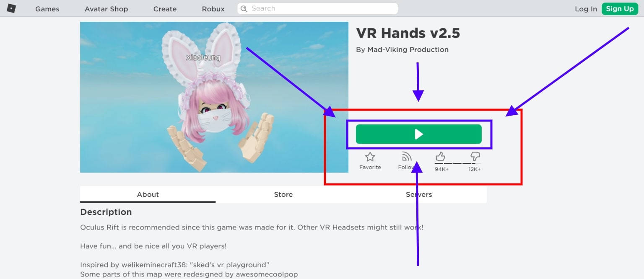
Task: Click the 'redesigned by awesomecoolpop' line
Action: (189, 274)
